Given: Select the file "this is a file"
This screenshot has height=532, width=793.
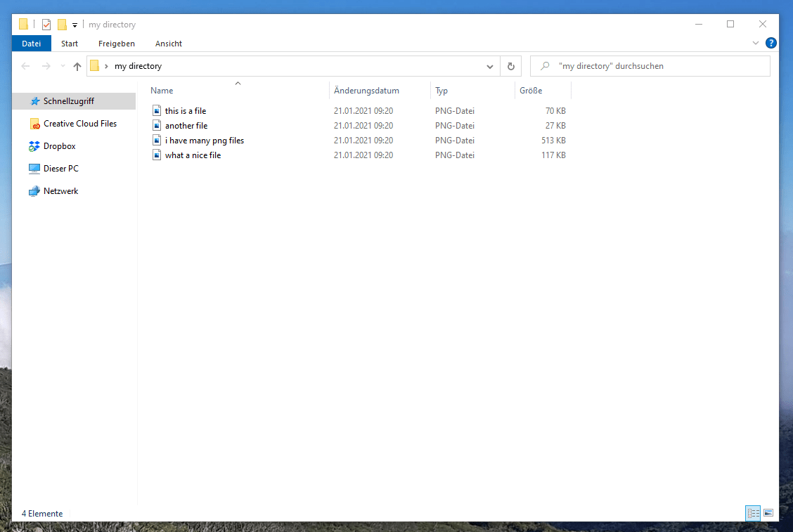Looking at the screenshot, I should pyautogui.click(x=186, y=111).
